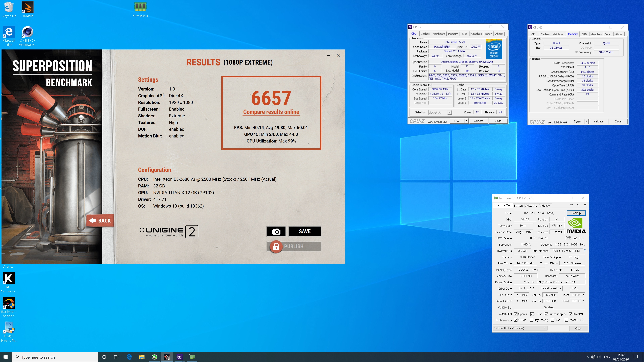Open the notification center icon

click(635, 357)
